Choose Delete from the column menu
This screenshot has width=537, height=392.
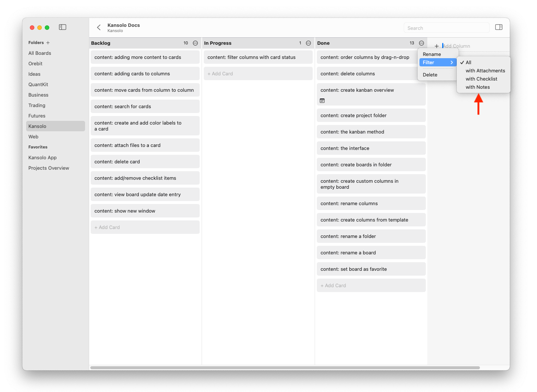coord(438,75)
